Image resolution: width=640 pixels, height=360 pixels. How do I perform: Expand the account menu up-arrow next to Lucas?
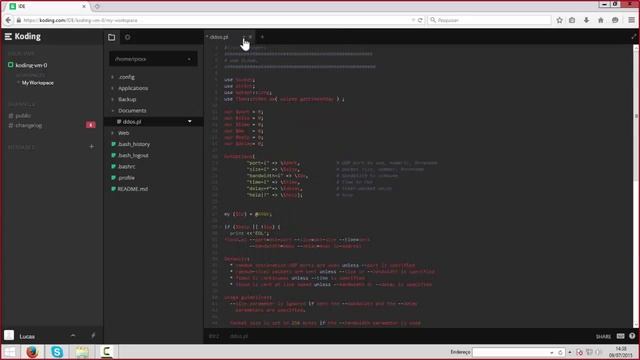(73, 336)
